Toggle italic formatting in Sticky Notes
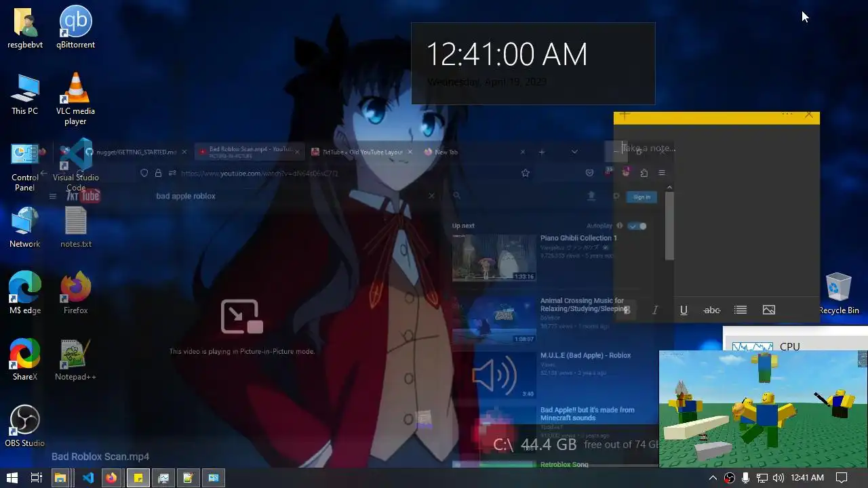Image resolution: width=868 pixels, height=488 pixels. (x=655, y=310)
